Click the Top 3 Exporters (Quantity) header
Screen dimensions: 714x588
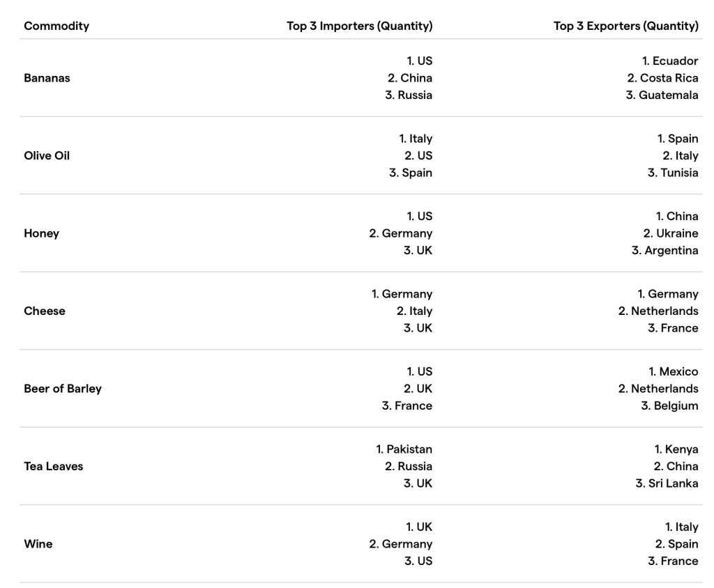(625, 26)
